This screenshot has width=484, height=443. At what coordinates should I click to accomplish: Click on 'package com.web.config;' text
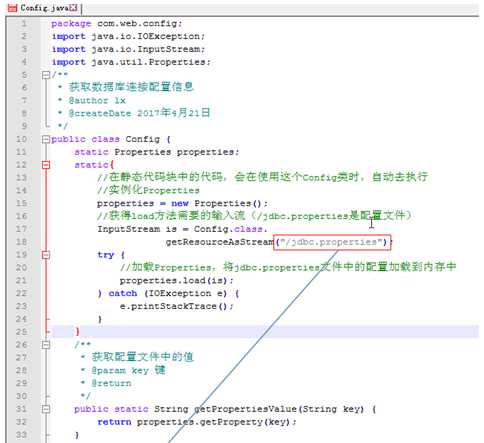click(117, 24)
